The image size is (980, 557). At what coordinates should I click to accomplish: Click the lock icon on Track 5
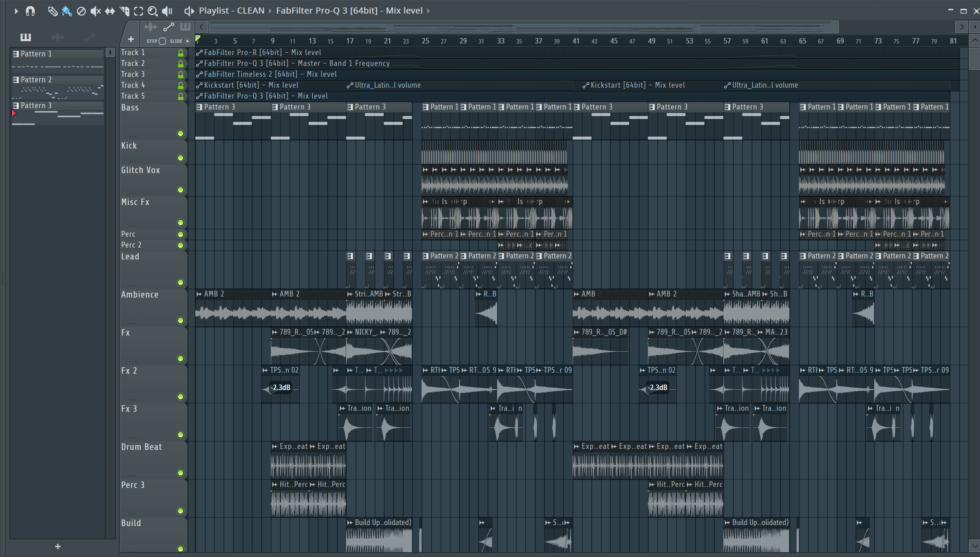click(x=181, y=97)
